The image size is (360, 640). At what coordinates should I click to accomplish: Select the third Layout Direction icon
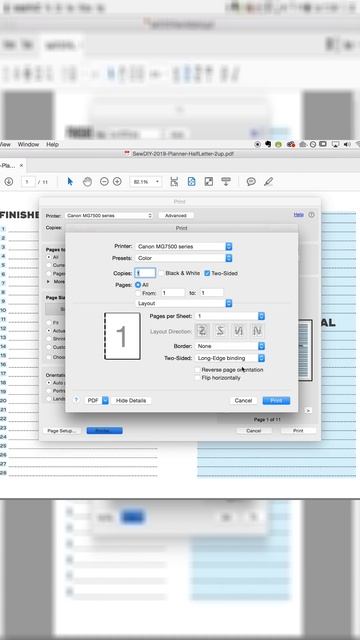238,331
